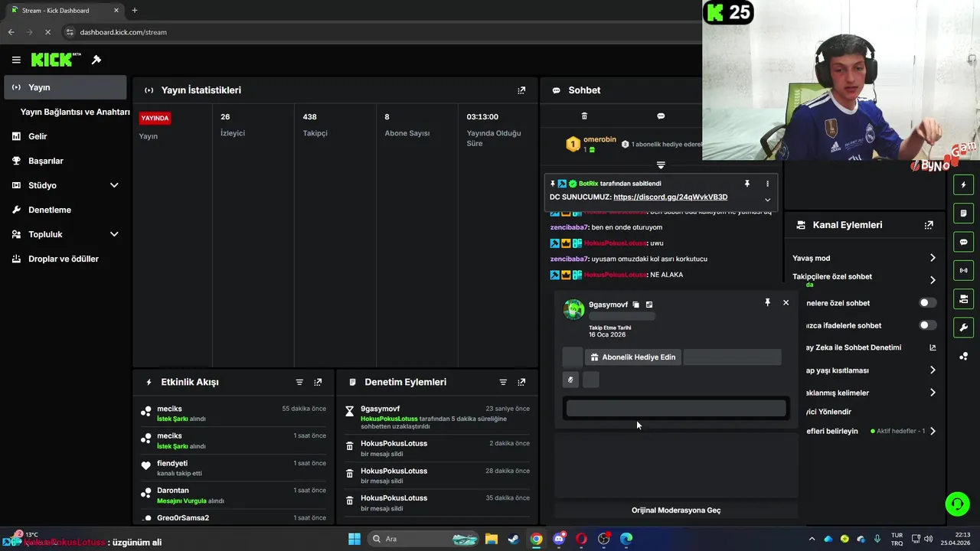980x551 pixels.
Task: Click the chat bubble icon in the right sidebar
Action: click(x=964, y=242)
